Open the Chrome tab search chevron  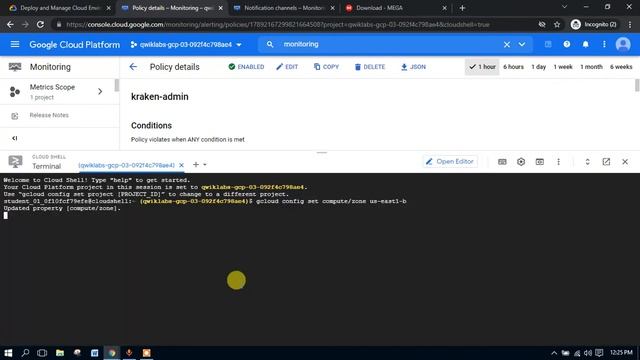click(564, 7)
